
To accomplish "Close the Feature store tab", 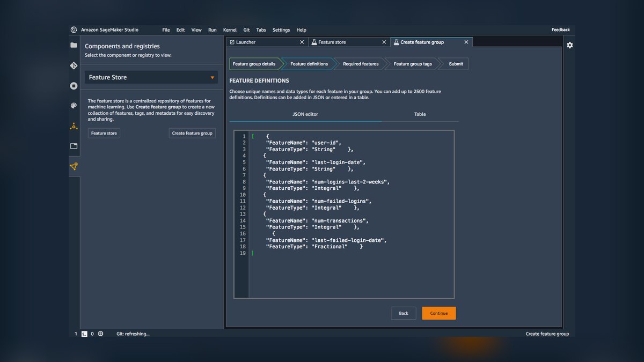I will (384, 42).
